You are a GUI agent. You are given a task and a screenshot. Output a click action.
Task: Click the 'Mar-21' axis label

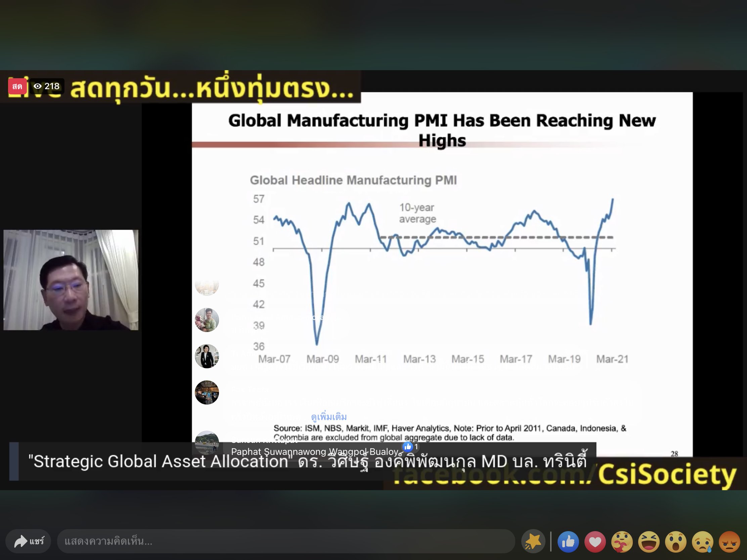pyautogui.click(x=612, y=359)
